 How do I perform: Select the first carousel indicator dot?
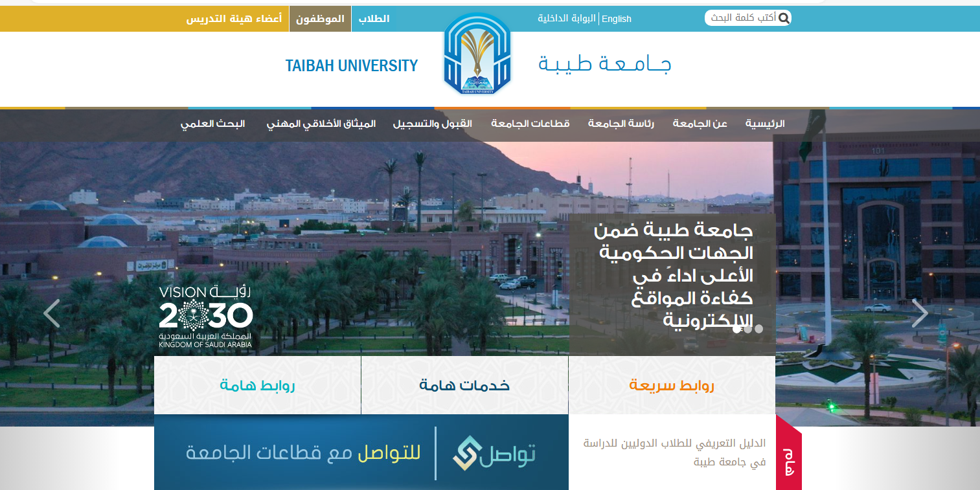(737, 329)
